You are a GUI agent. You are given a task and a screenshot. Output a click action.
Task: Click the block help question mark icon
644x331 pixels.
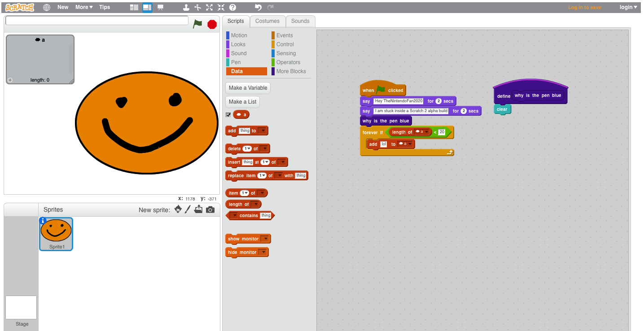coord(232,7)
